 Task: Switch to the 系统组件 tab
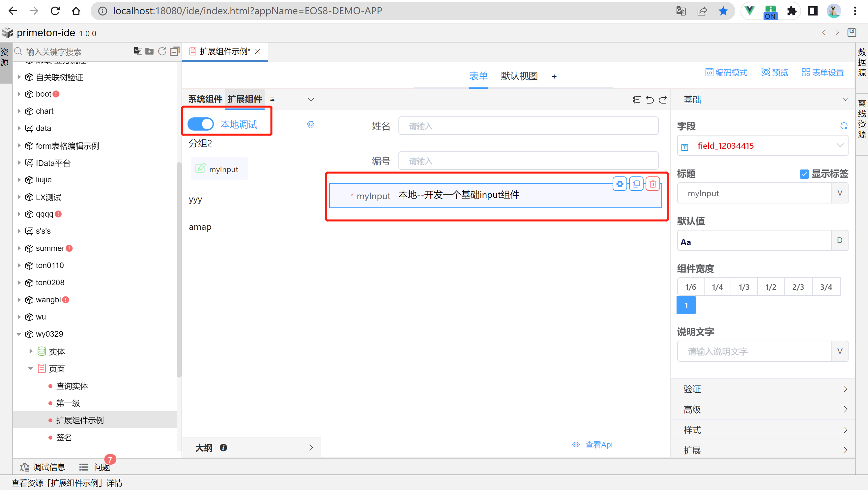coord(205,99)
